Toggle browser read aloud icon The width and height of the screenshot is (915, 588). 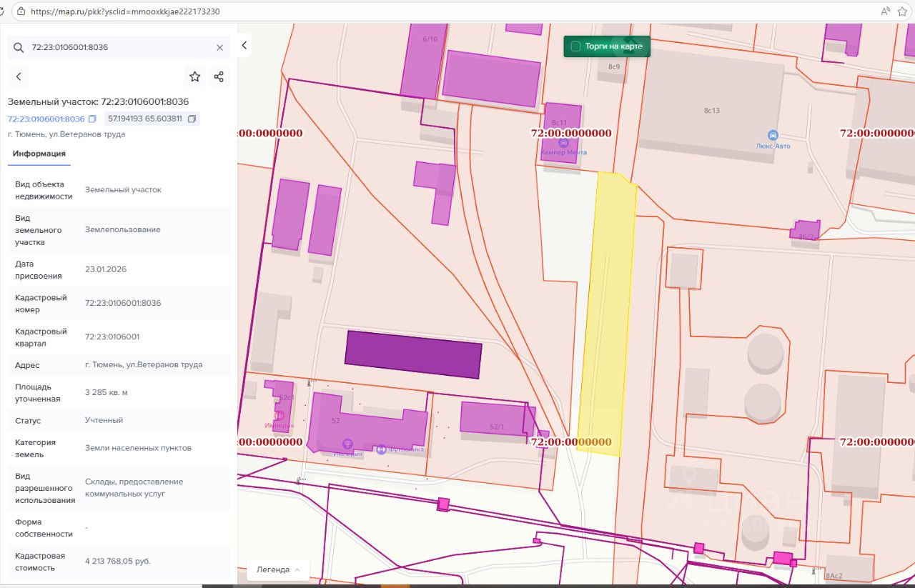pyautogui.click(x=886, y=11)
